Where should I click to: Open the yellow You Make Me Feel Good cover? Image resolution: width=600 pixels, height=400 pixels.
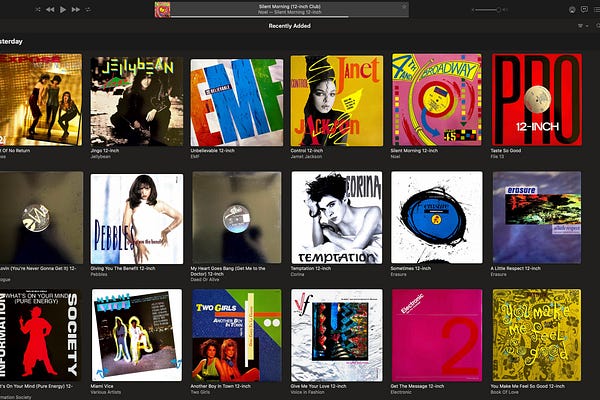[x=536, y=335]
